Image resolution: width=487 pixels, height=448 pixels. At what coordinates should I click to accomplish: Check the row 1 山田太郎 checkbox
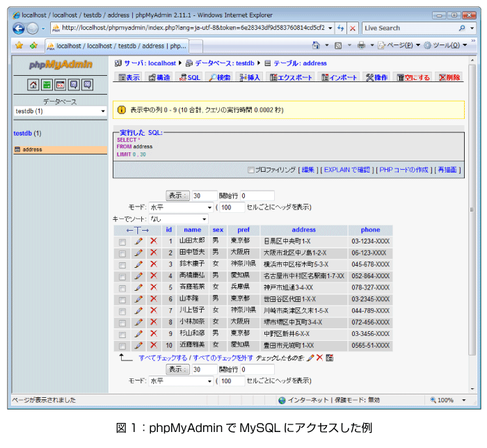click(122, 242)
